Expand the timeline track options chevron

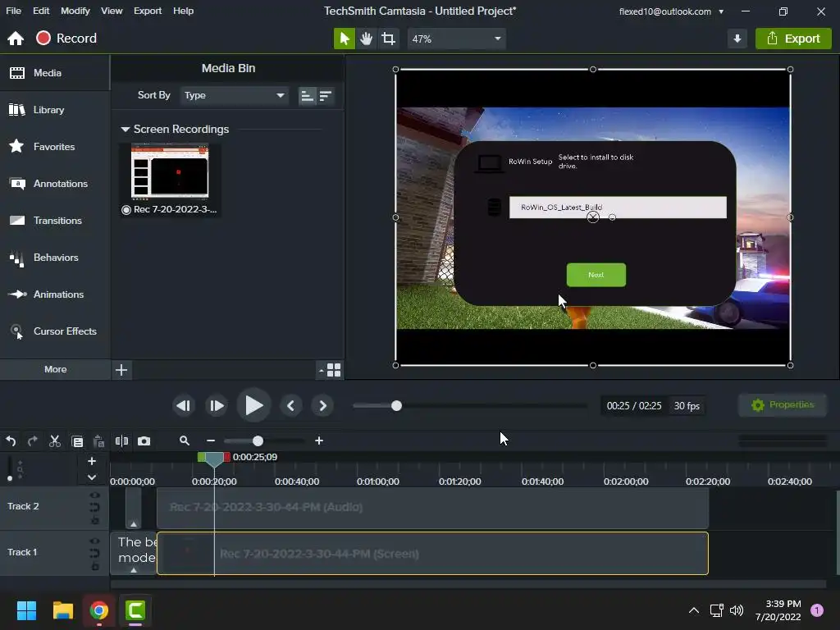pyautogui.click(x=92, y=477)
